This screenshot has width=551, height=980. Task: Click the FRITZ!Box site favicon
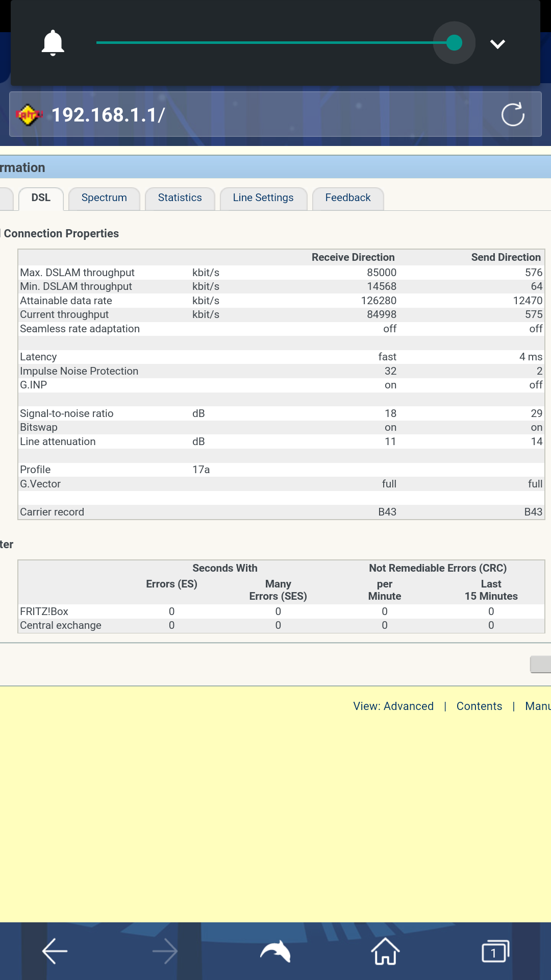pos(29,115)
